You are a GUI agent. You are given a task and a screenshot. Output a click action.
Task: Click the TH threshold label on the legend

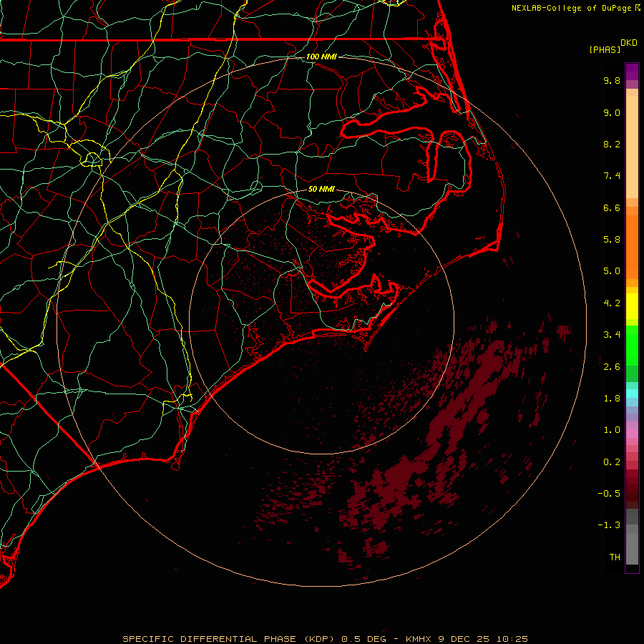tap(615, 557)
